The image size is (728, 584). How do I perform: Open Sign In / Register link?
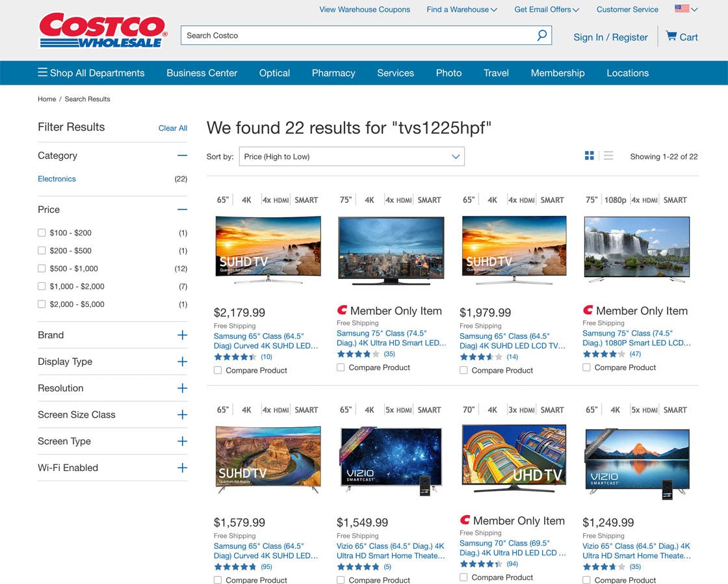(610, 37)
